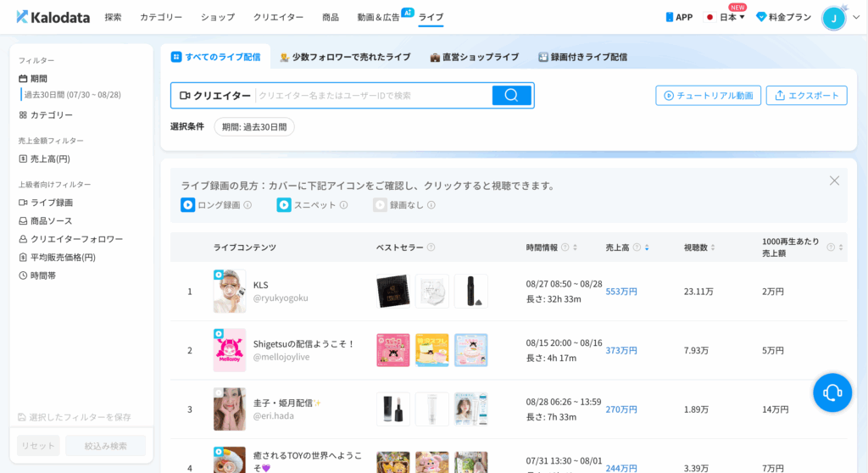Focus the creator name search field
This screenshot has width=868, height=473.
tap(374, 95)
